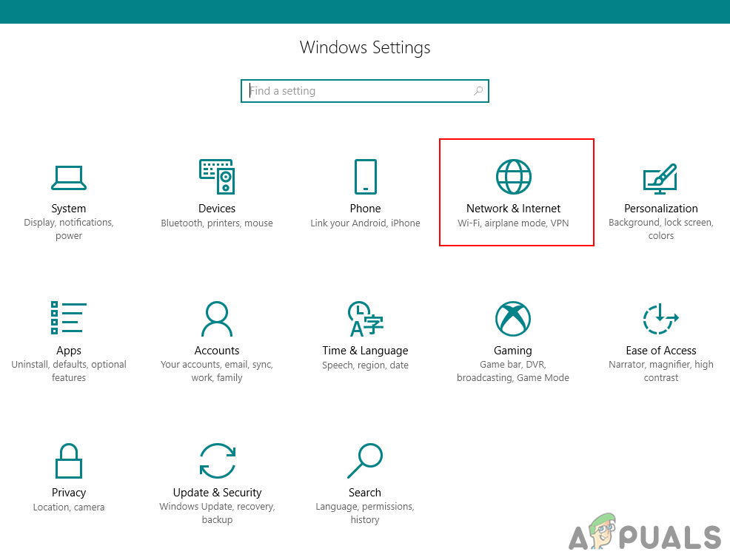The width and height of the screenshot is (730, 560).
Task: Open Wi-Fi and VPN related settings
Action: click(514, 223)
